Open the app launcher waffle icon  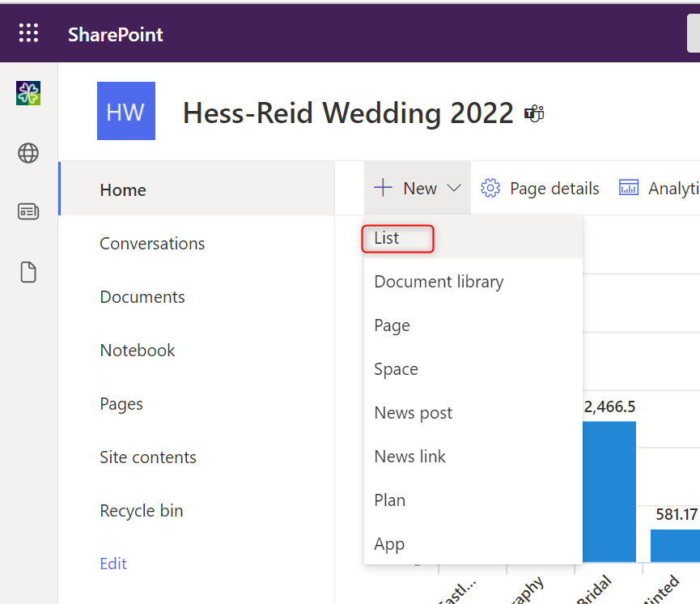point(28,33)
